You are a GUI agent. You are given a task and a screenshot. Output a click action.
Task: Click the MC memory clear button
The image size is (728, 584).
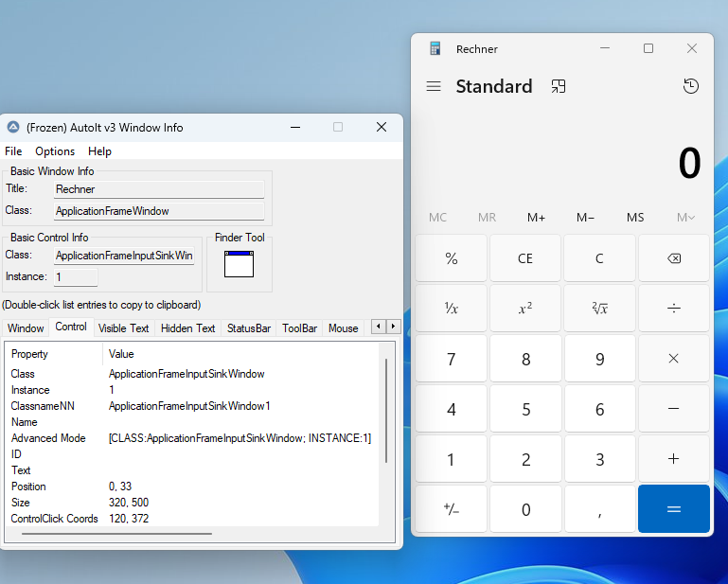click(437, 218)
